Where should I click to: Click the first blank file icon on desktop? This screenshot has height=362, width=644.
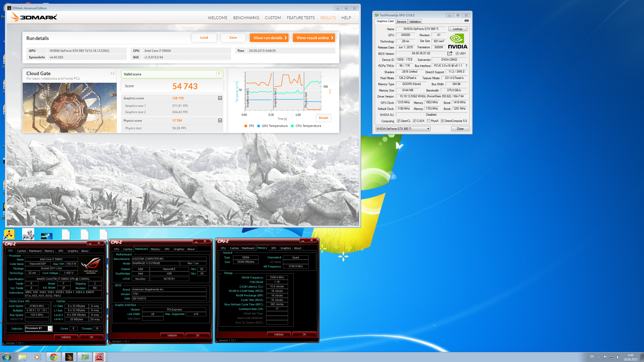(x=66, y=234)
